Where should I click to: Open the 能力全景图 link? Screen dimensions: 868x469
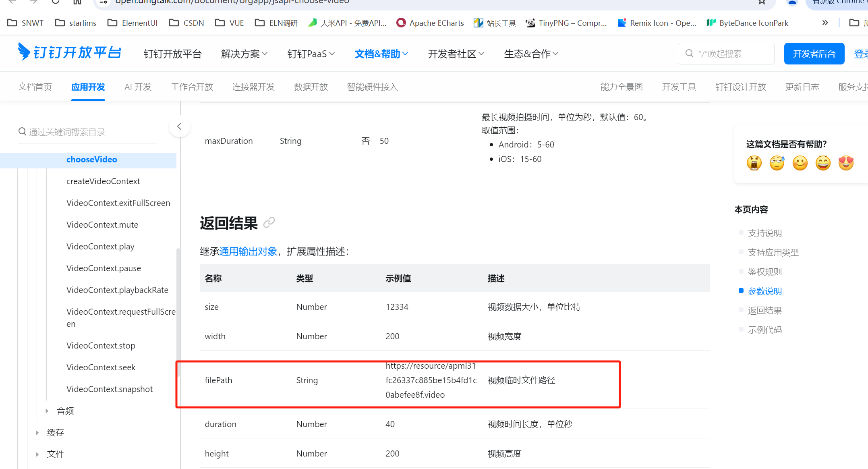point(621,87)
